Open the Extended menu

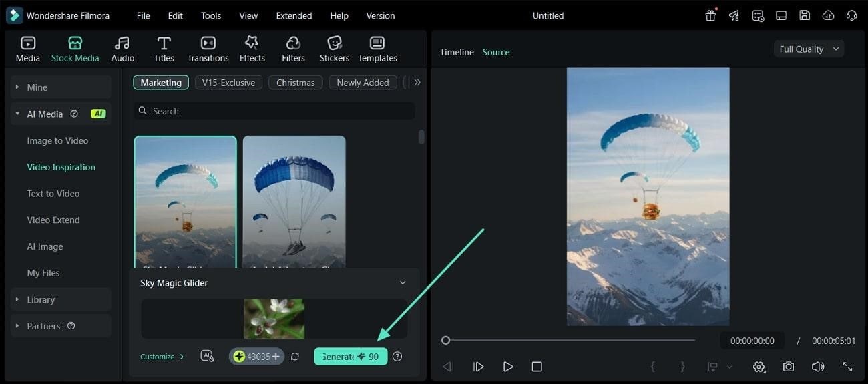click(294, 15)
